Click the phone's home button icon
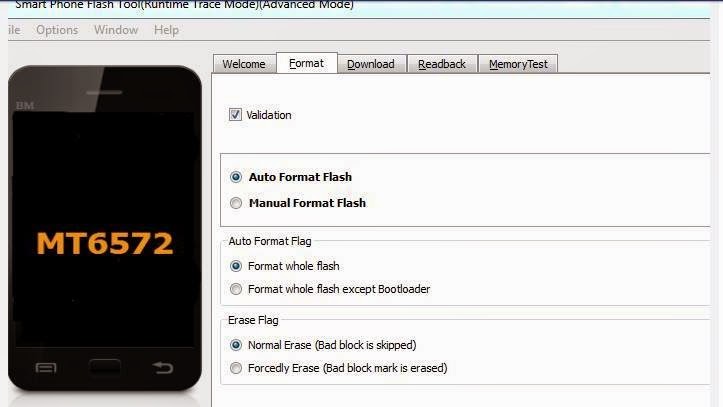This screenshot has height=407, width=723. point(105,367)
